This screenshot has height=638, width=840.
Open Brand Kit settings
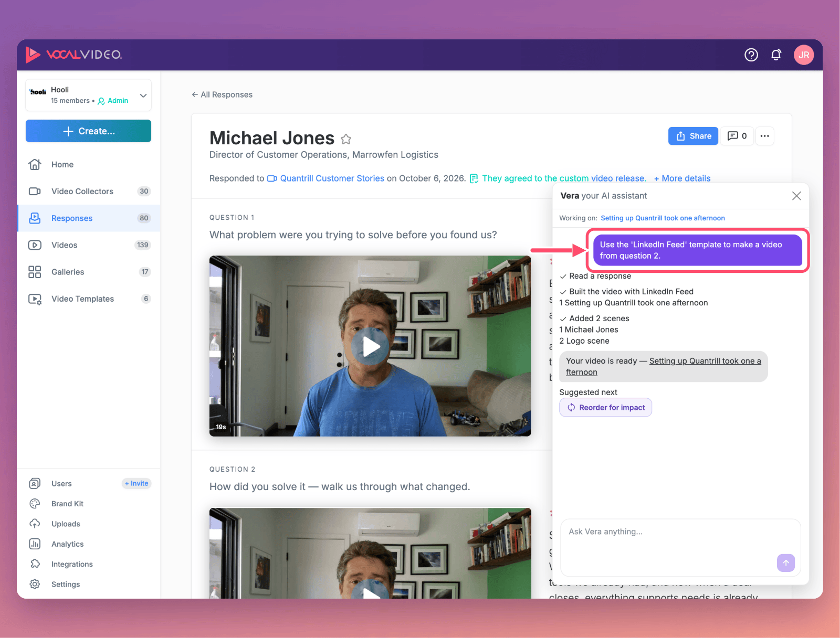pyautogui.click(x=67, y=504)
